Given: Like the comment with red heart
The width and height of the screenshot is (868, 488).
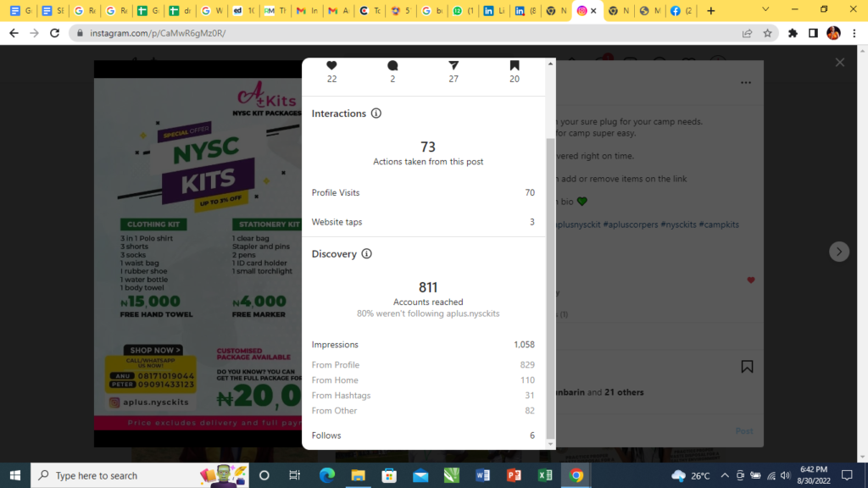Looking at the screenshot, I should click(x=751, y=280).
